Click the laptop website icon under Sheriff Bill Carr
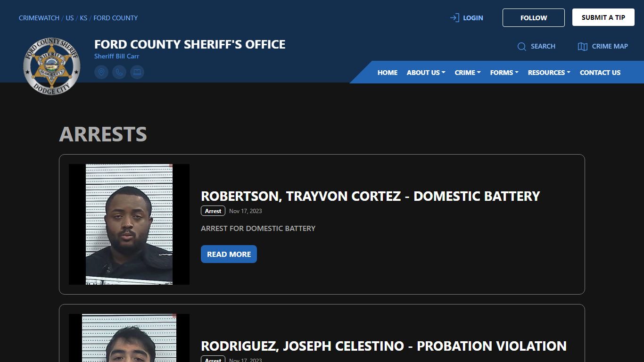 coord(137,72)
